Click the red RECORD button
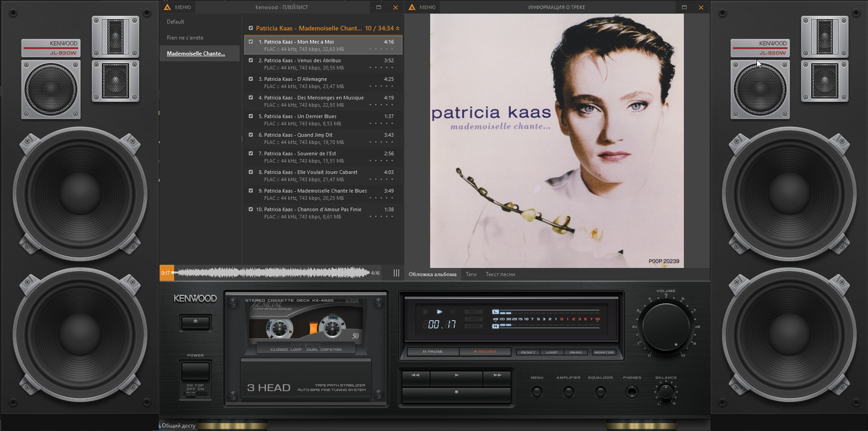868x431 pixels. (x=485, y=352)
